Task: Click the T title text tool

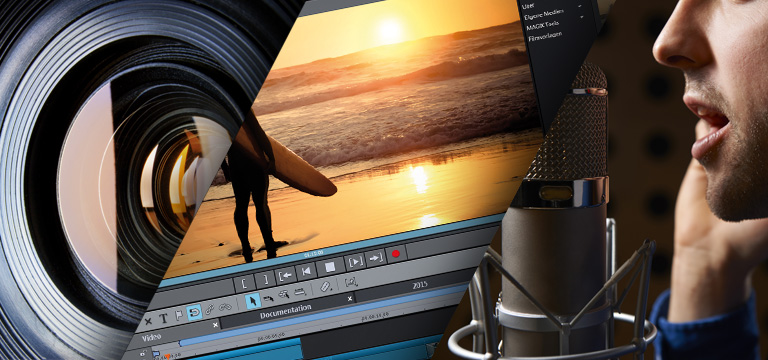Action: 164,318
